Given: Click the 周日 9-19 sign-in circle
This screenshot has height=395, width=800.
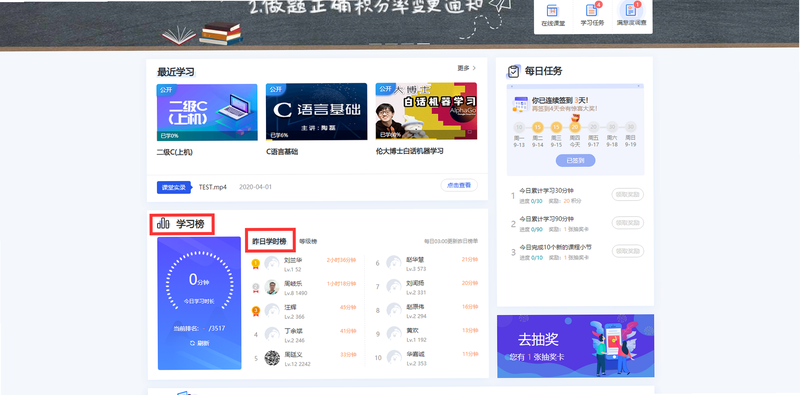Looking at the screenshot, I should coord(631,128).
